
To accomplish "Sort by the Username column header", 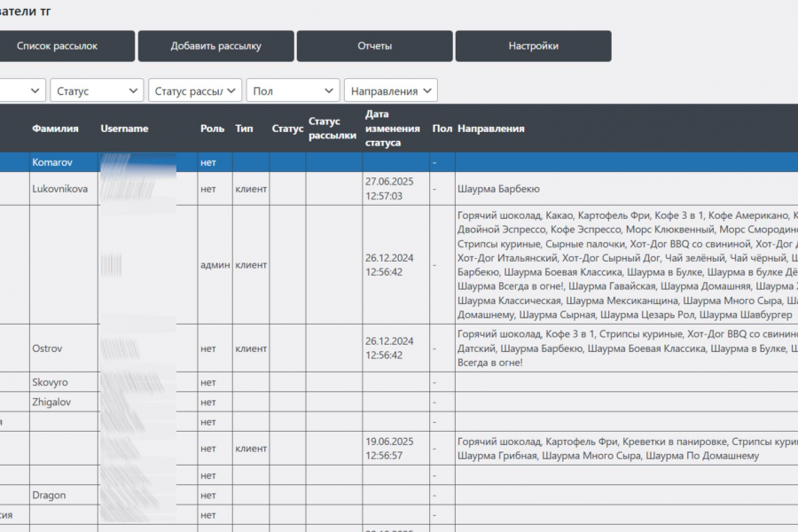I will click(x=124, y=129).
